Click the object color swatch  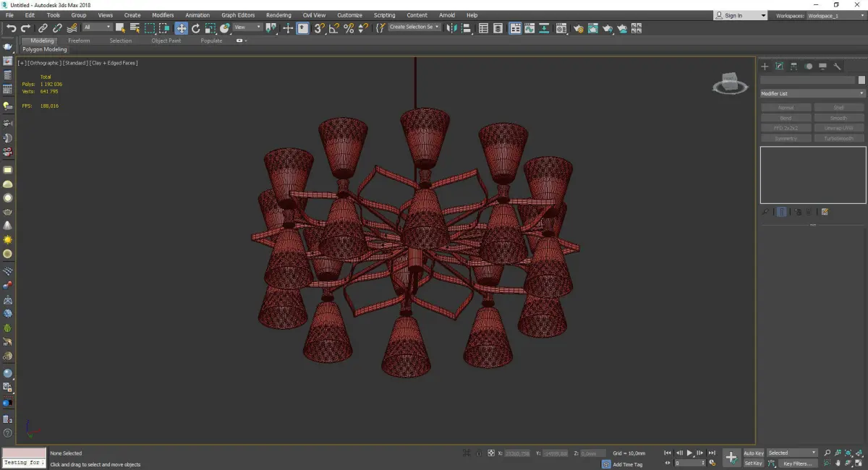point(861,80)
